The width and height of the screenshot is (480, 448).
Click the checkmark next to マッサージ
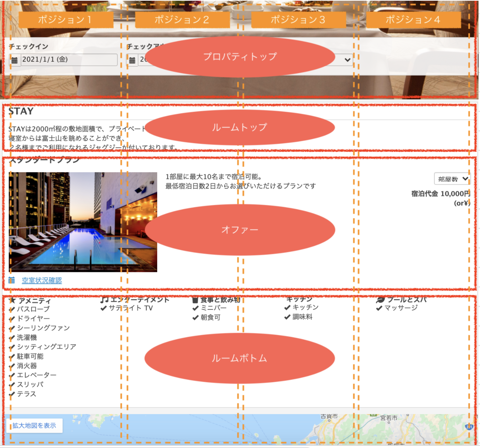[379, 308]
